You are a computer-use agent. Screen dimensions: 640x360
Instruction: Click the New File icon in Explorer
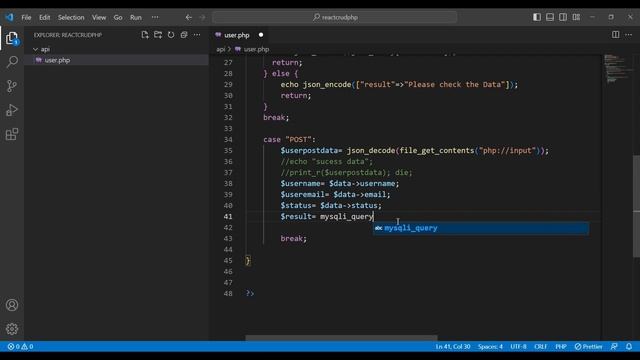(145, 35)
